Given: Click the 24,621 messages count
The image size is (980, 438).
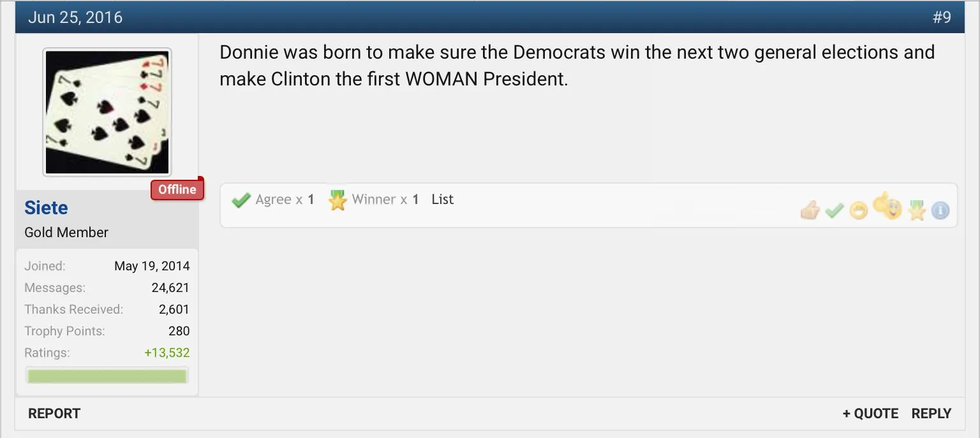Looking at the screenshot, I should coord(170,288).
